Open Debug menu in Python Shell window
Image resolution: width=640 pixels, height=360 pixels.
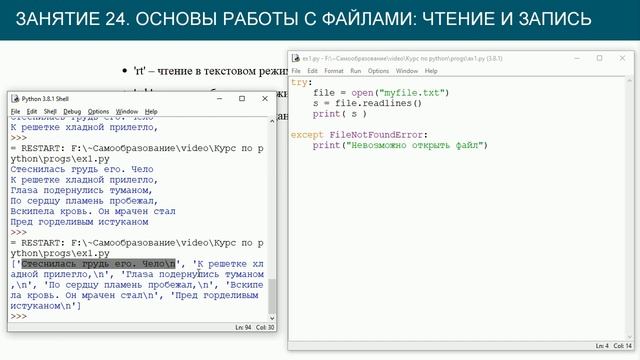[72, 111]
